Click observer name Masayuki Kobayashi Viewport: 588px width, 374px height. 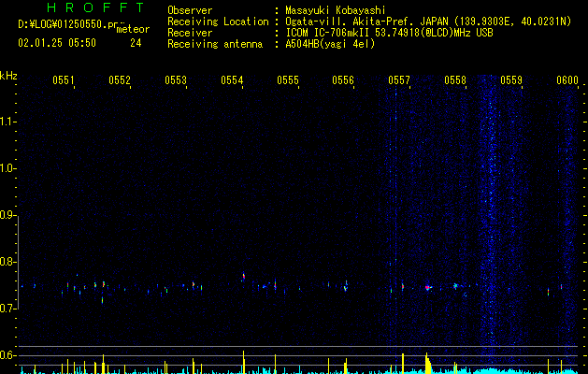point(336,10)
